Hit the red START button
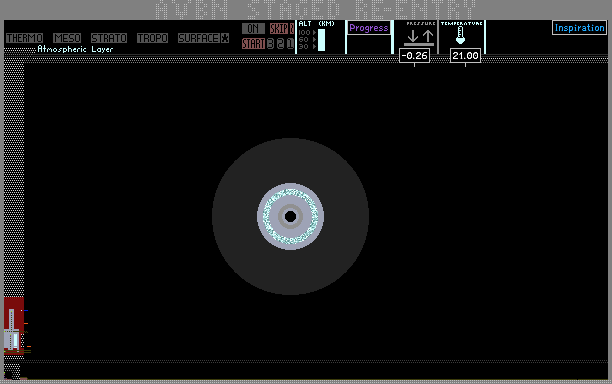 [x=253, y=43]
